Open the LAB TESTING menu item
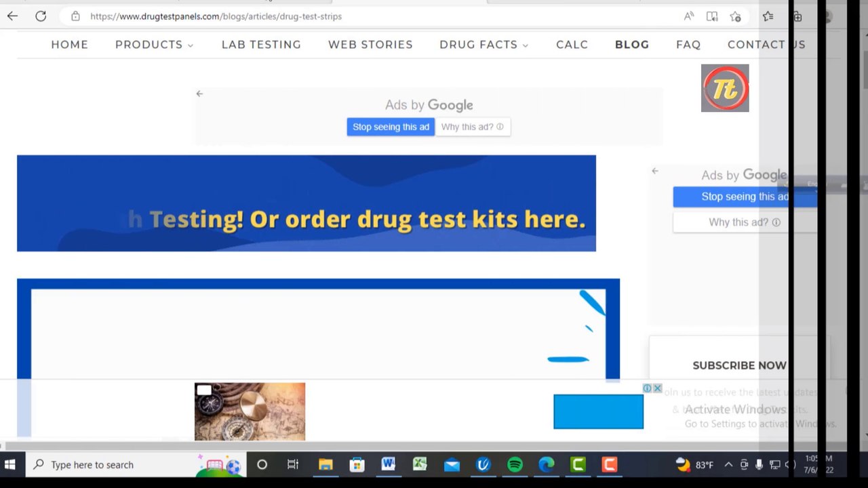The width and height of the screenshot is (868, 488). 261,45
